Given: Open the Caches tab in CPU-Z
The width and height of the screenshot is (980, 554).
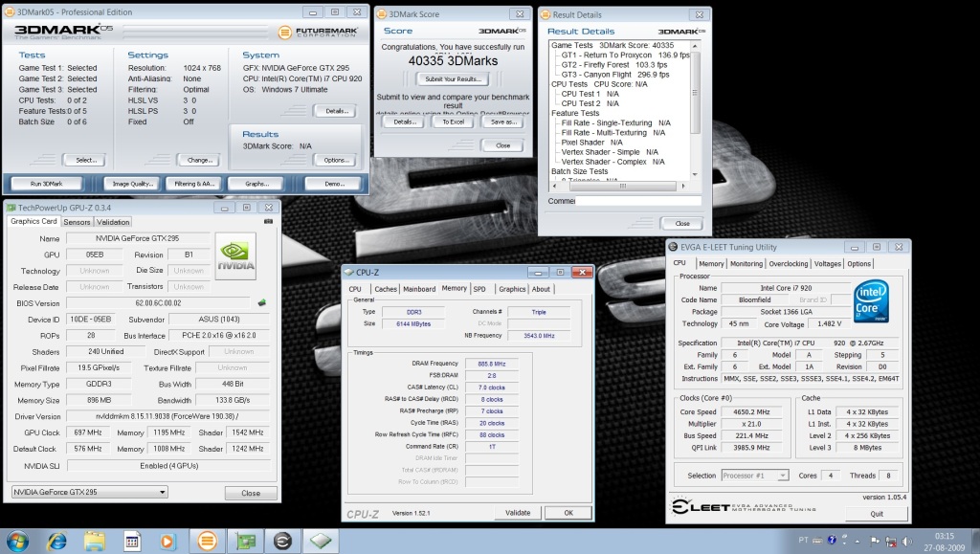Looking at the screenshot, I should (x=385, y=289).
